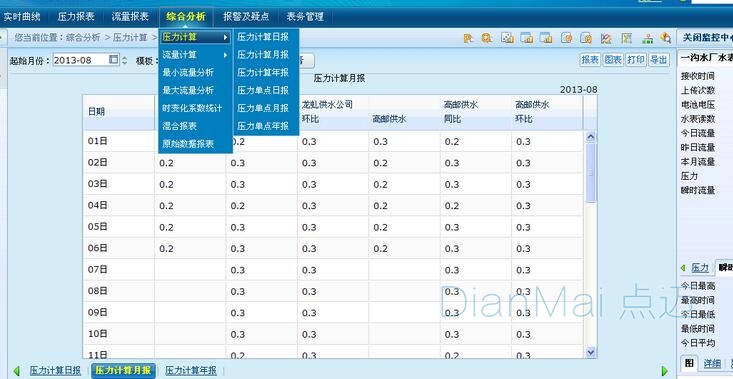733x379 pixels.
Task: Select the 01日 row label
Action: (x=98, y=141)
